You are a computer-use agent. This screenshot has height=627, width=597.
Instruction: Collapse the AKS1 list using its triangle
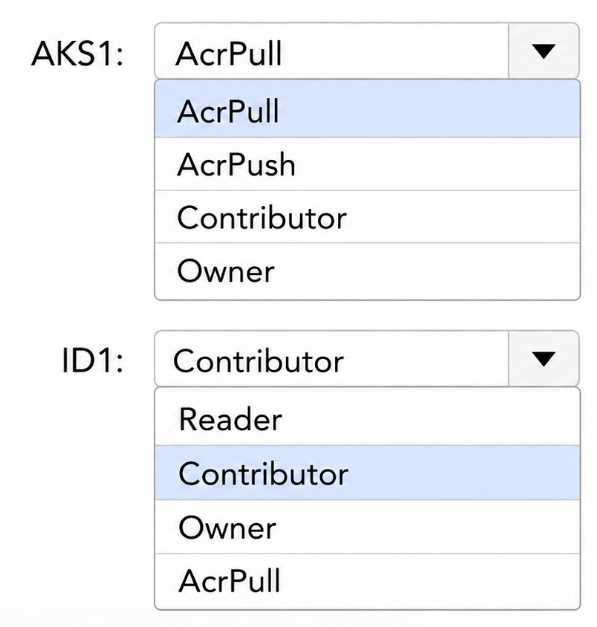[x=543, y=51]
